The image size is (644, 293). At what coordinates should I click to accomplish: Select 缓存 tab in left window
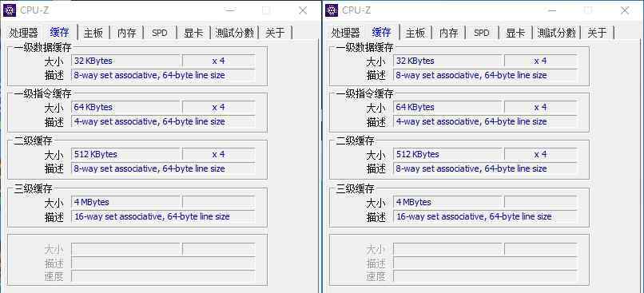59,32
